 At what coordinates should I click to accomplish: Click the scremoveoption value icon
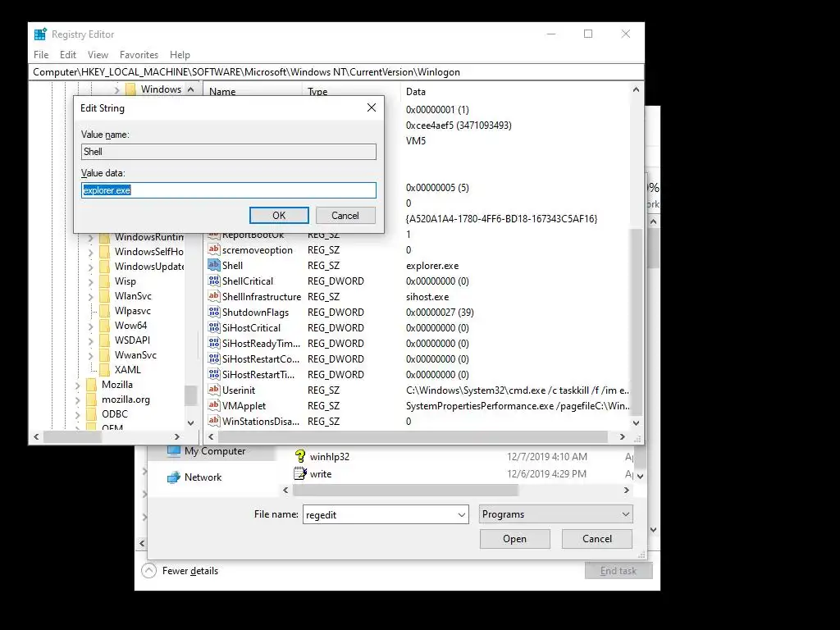(214, 249)
